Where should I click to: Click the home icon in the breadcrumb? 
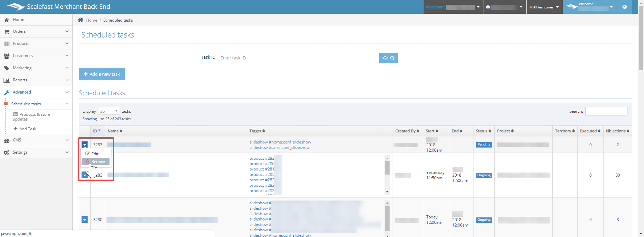(81, 20)
